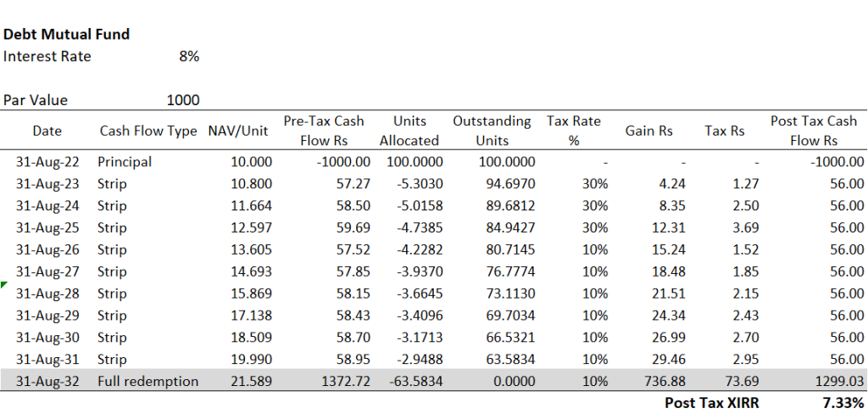
Task: Click the Interest Rate label cell
Action: pos(47,57)
